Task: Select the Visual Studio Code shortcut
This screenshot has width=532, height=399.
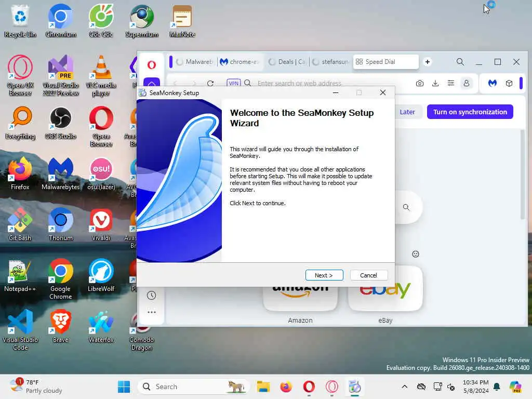Action: coord(20,330)
